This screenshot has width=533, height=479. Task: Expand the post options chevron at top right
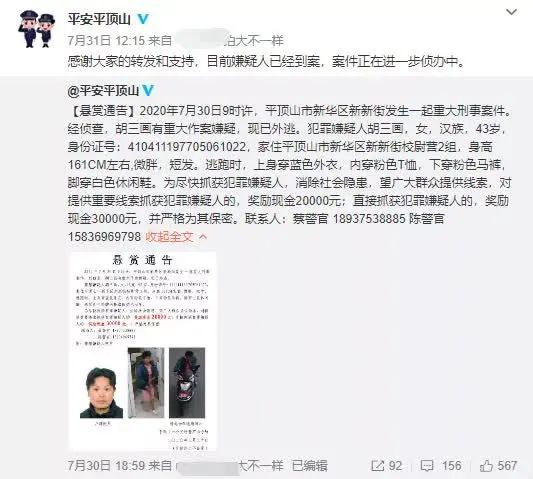(511, 13)
